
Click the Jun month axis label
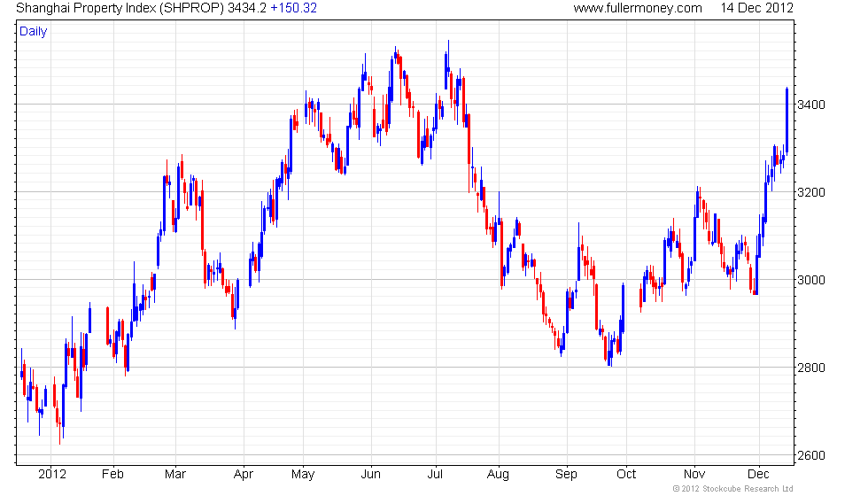click(370, 475)
